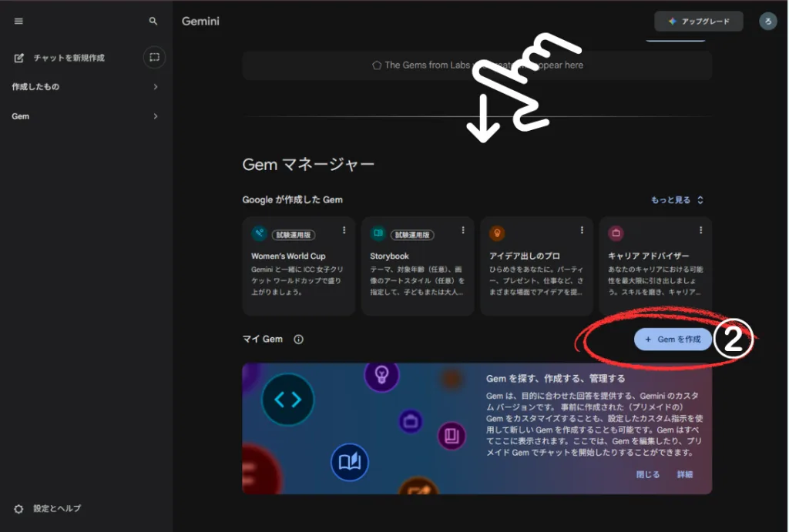Click the search magnifier icon
This screenshot has width=789, height=532.
coord(153,22)
